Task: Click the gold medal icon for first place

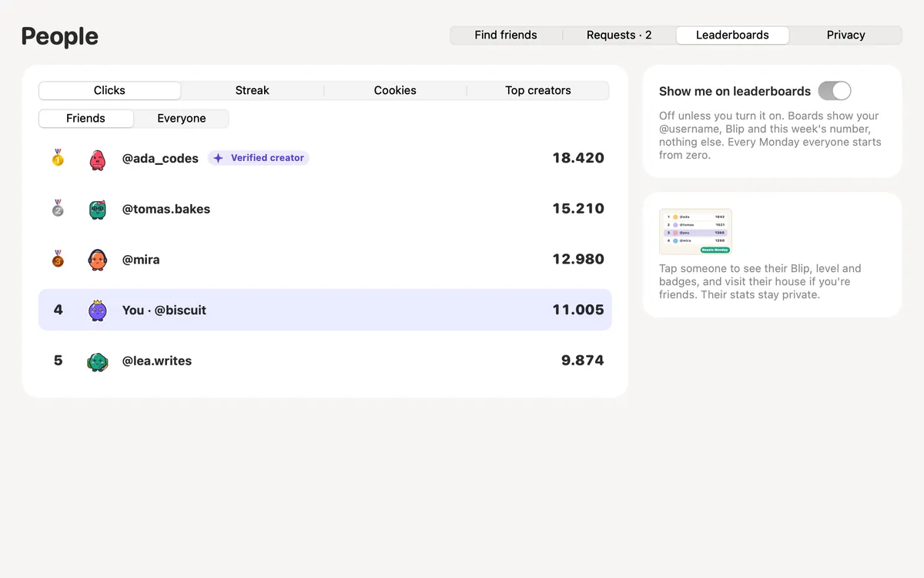Action: coord(58,158)
